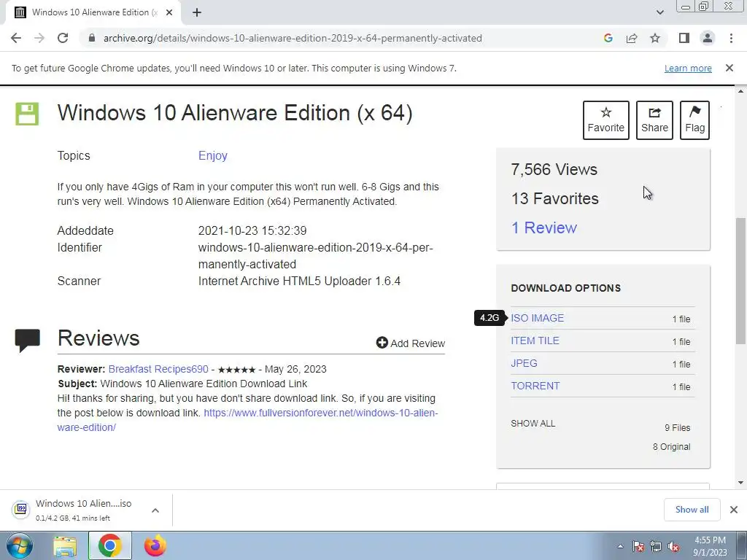This screenshot has height=560, width=747.
Task: Click the scrollbar down arrow
Action: pyautogui.click(x=740, y=483)
